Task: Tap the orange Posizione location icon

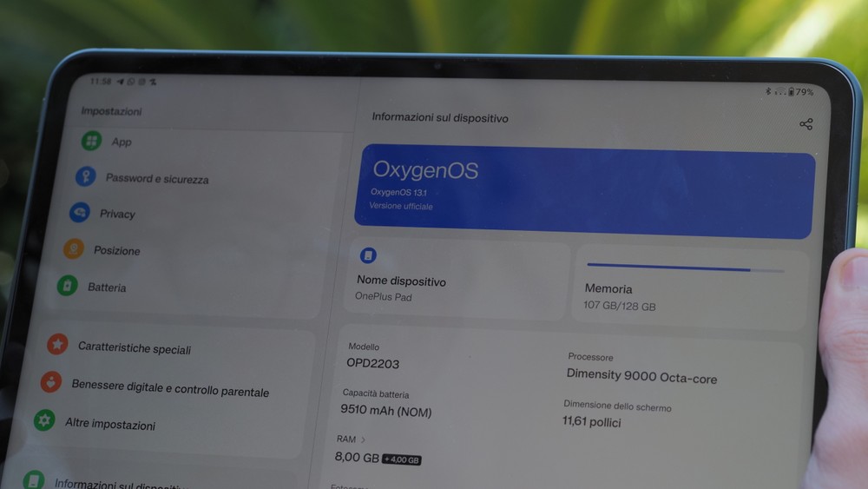Action: coord(74,249)
